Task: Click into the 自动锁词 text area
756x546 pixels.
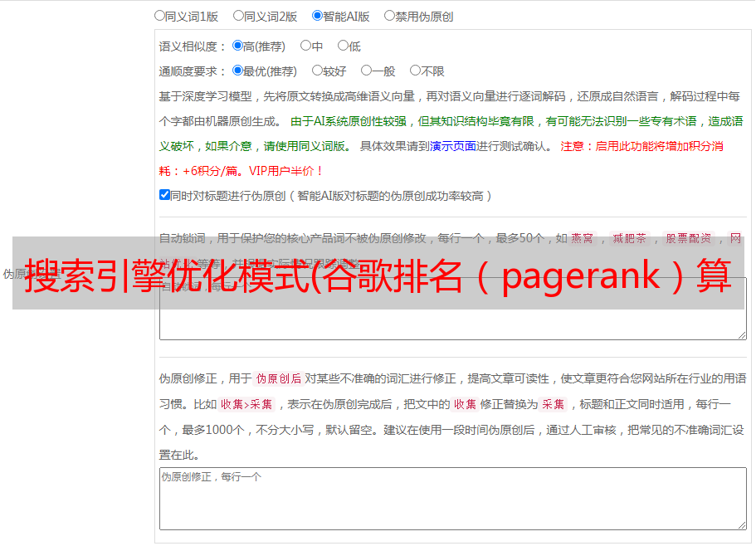Action: click(452, 324)
